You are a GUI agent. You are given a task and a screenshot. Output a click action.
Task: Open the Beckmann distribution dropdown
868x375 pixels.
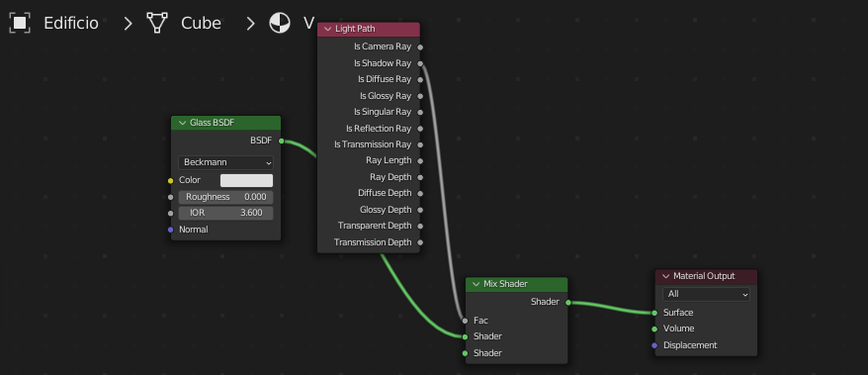coord(225,163)
